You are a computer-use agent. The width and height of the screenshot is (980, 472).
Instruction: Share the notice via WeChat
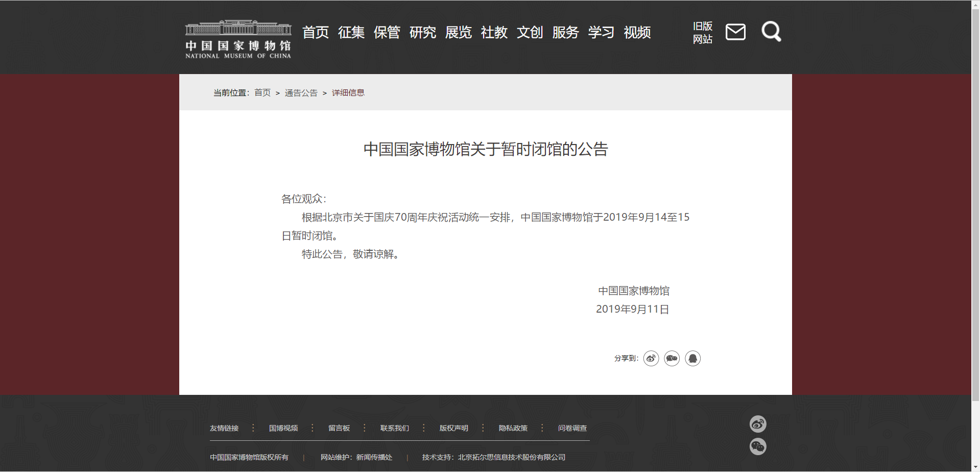[672, 359]
